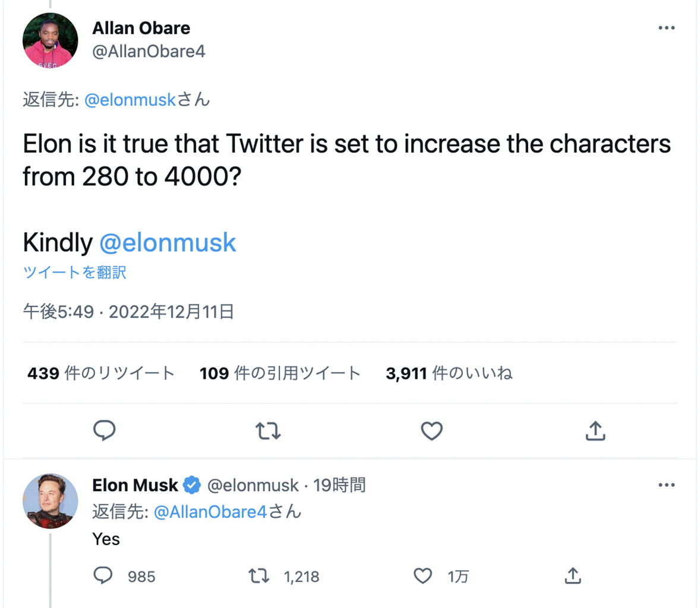This screenshot has width=700, height=608.
Task: View the 3,911 likes list
Action: pos(449,373)
